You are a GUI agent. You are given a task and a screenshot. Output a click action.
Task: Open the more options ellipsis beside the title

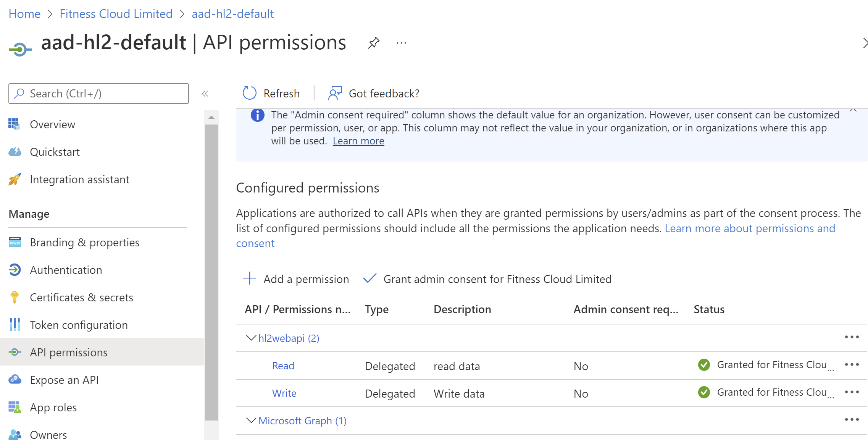pos(401,43)
